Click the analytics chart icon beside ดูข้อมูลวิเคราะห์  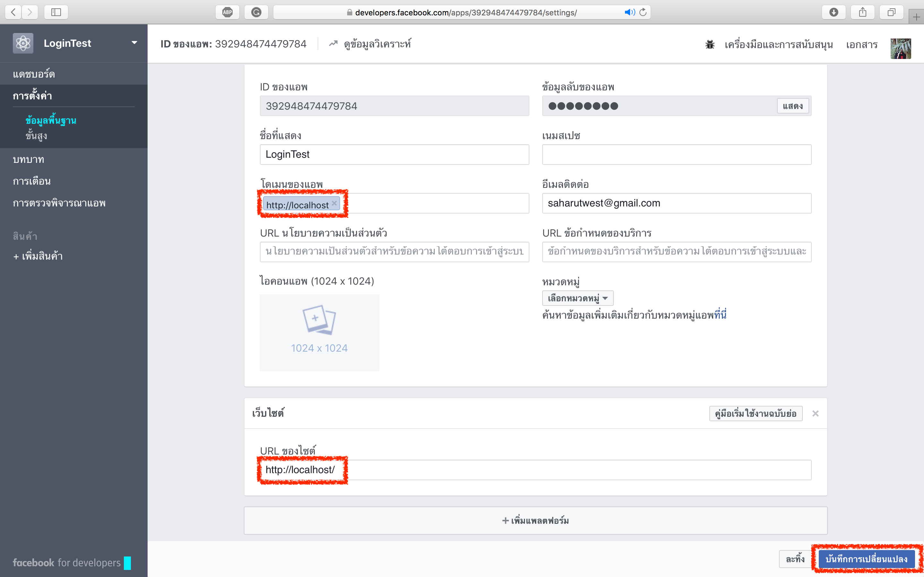pyautogui.click(x=333, y=44)
